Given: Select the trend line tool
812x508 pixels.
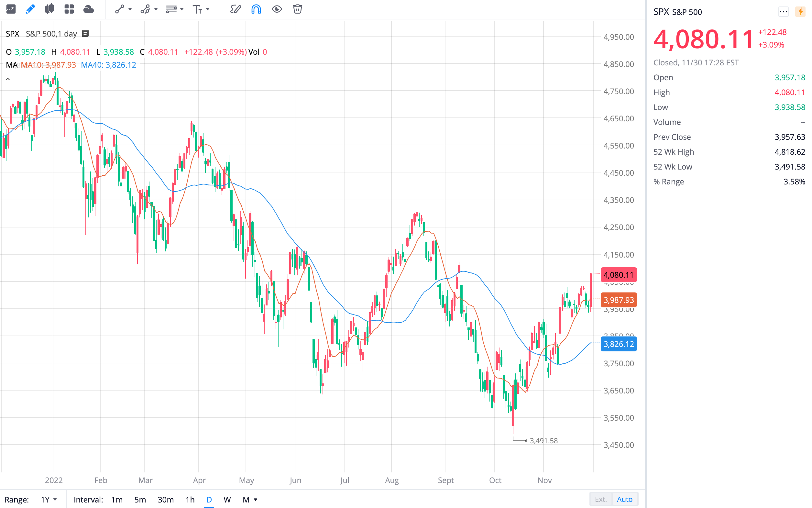Looking at the screenshot, I should (120, 9).
